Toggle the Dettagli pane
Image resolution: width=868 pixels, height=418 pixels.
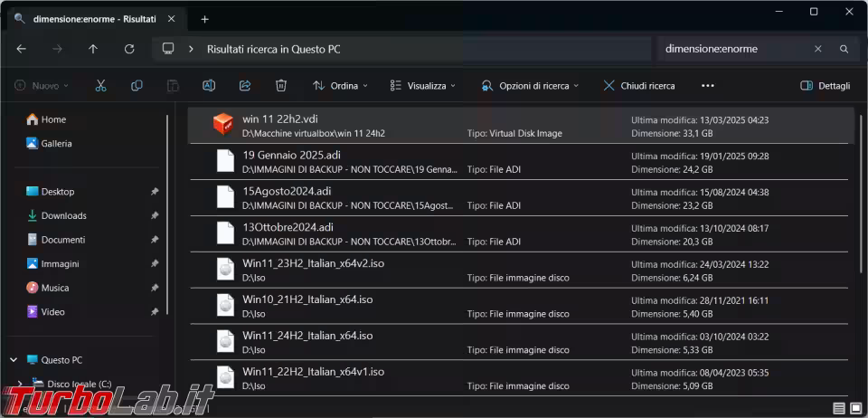pyautogui.click(x=826, y=86)
